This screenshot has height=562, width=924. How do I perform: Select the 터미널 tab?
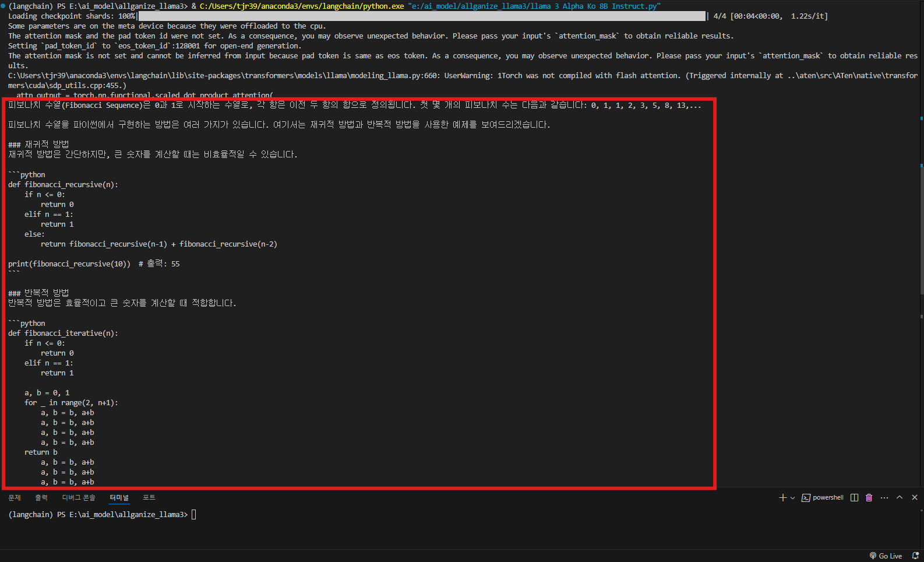119,497
